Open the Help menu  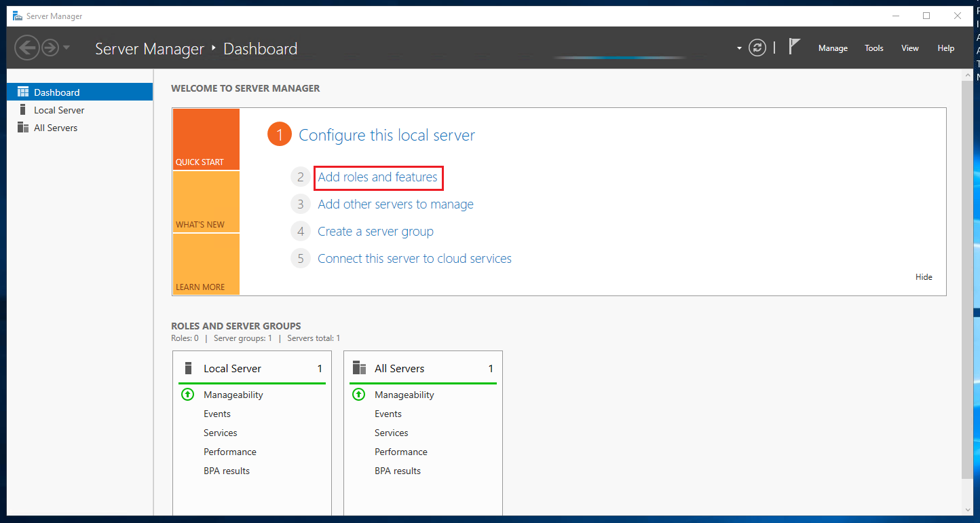pyautogui.click(x=946, y=48)
